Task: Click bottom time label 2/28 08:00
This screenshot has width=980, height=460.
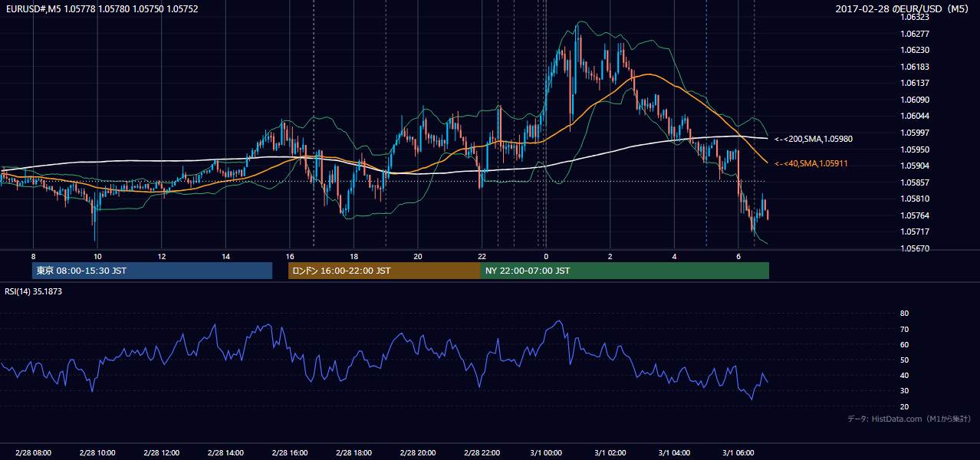Action: coord(32,452)
